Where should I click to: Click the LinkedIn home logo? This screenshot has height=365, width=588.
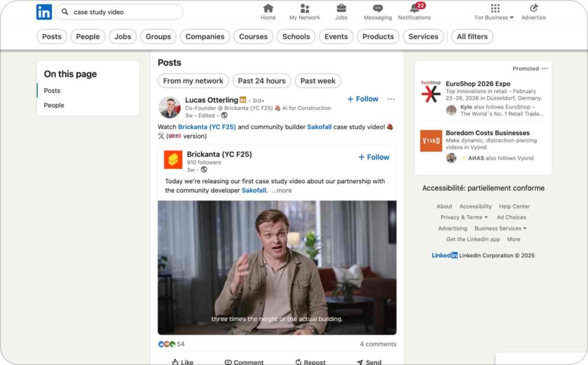tap(44, 11)
